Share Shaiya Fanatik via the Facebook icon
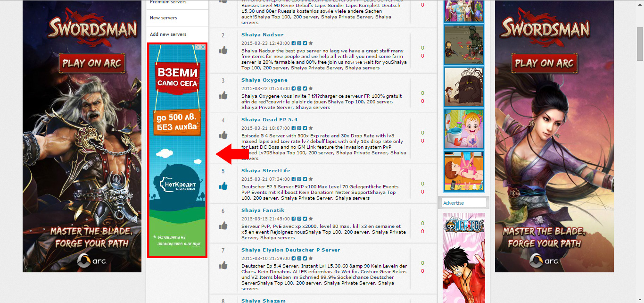Screen dimensions: 644x303 click(294, 219)
